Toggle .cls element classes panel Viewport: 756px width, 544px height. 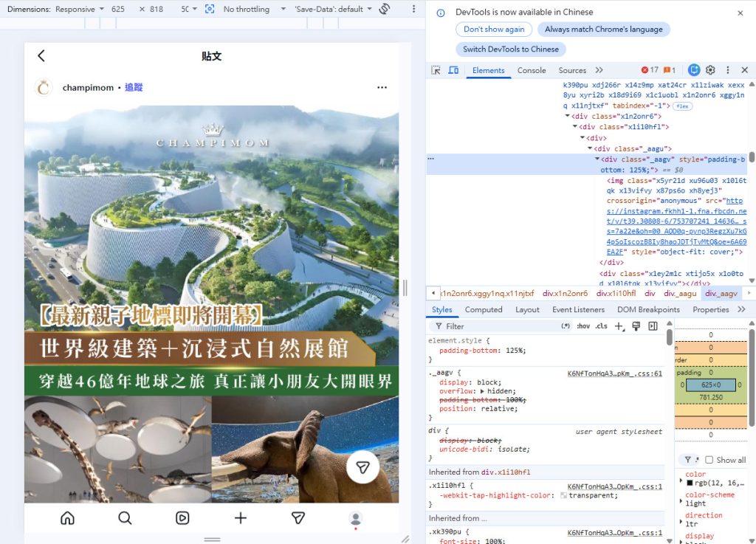tap(601, 326)
